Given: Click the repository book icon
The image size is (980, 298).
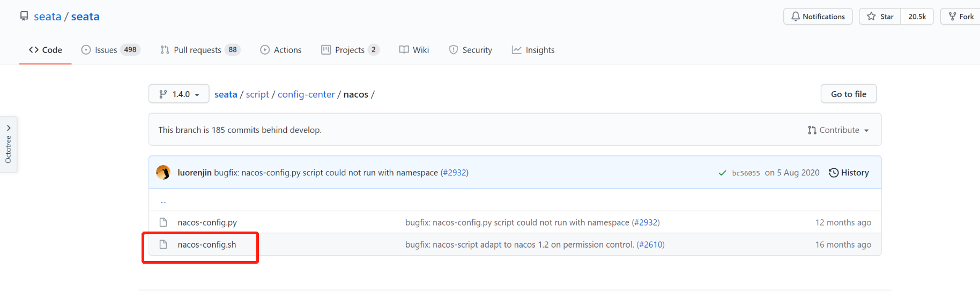Looking at the screenshot, I should coord(24,16).
